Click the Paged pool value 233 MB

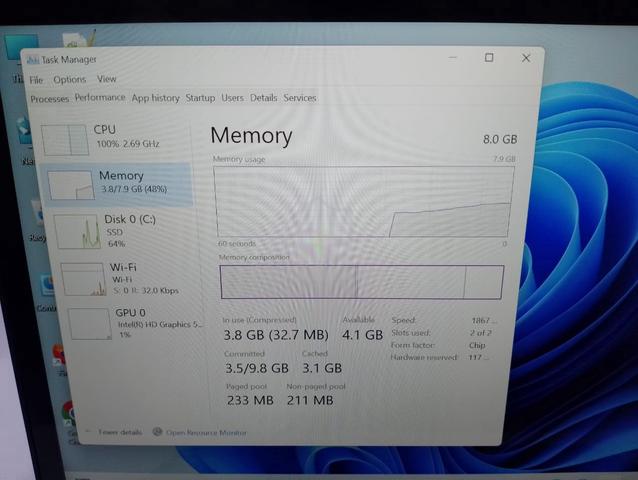point(250,400)
